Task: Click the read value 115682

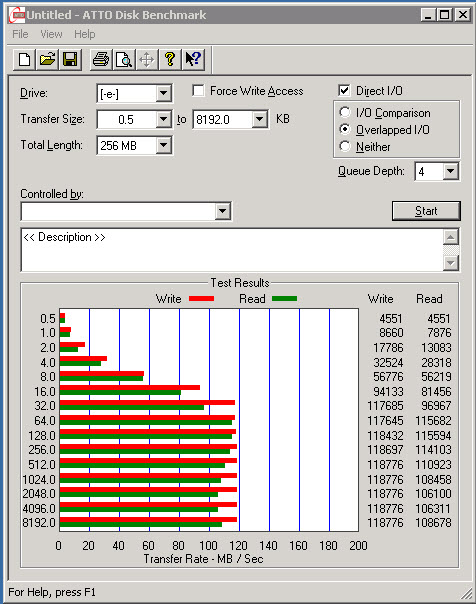Action: 433,421
